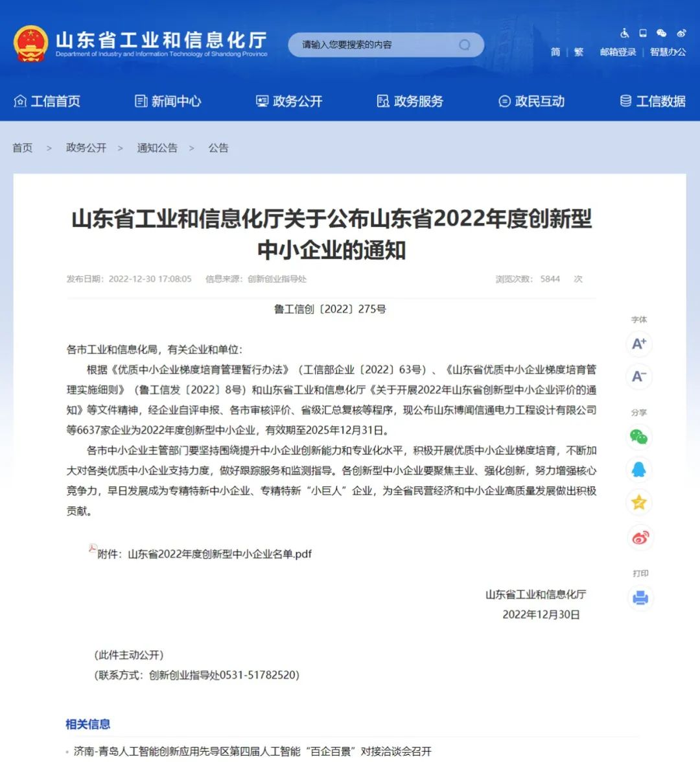700x762 pixels.
Task: Focus the search box in header
Action: (376, 45)
